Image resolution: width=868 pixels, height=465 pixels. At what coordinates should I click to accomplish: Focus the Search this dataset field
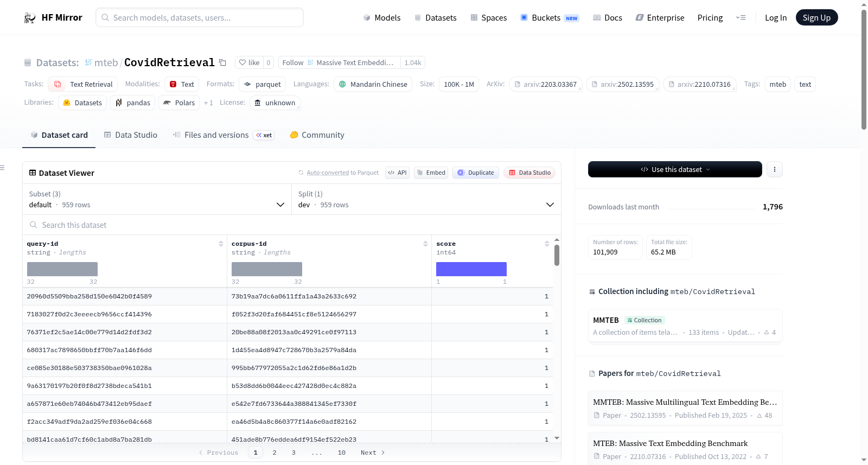(292, 225)
